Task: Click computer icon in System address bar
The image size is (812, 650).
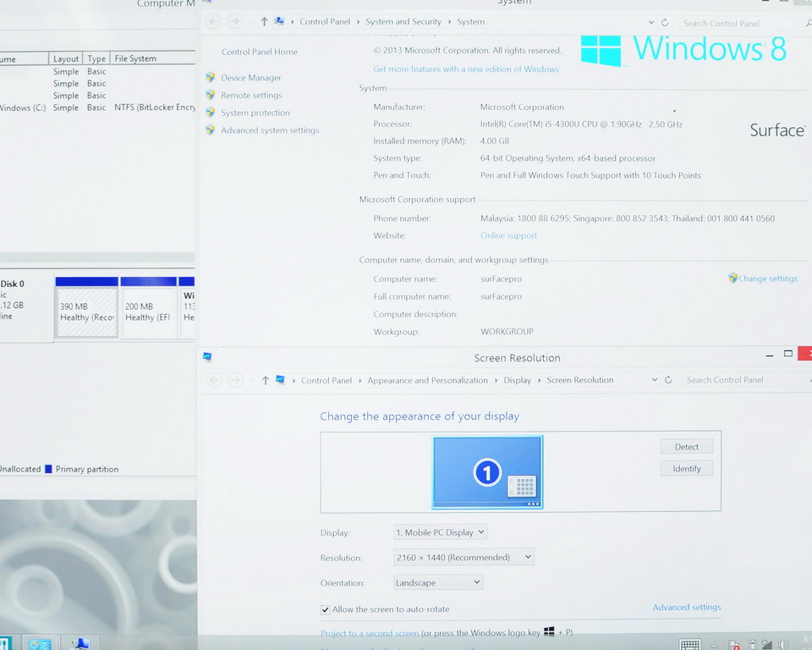Action: coord(280,21)
